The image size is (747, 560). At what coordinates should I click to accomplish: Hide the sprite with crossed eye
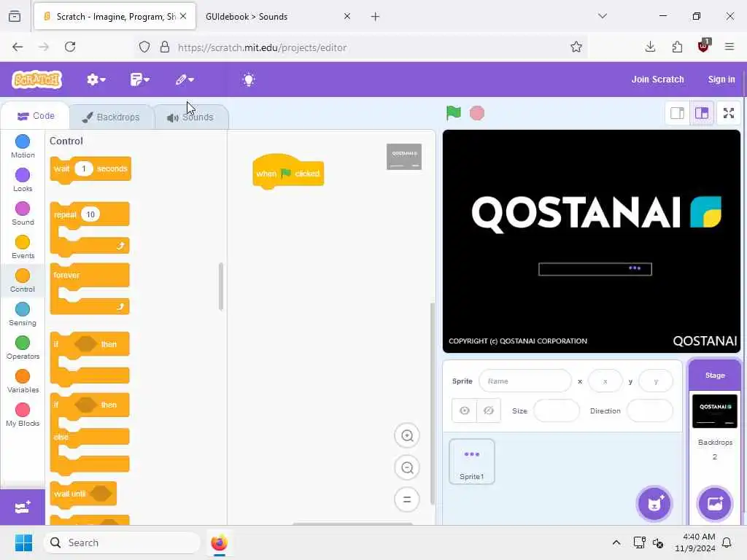tap(489, 411)
